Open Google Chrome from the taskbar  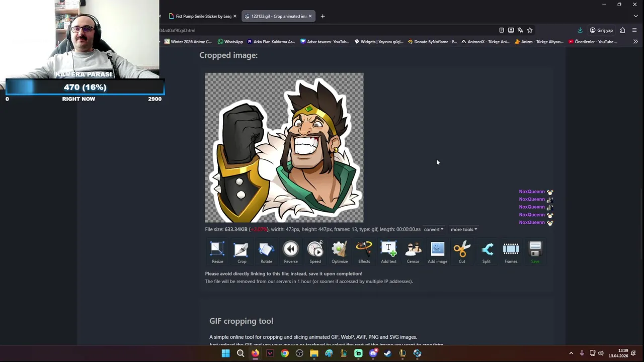[285, 353]
